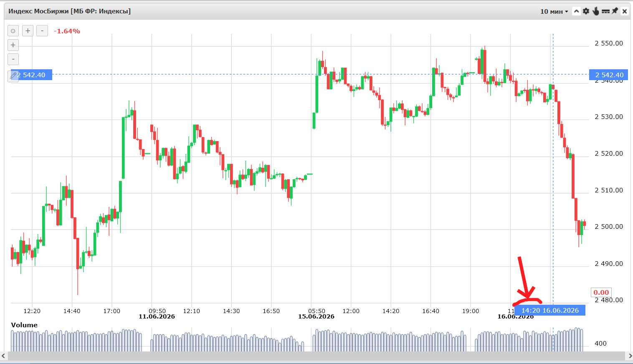Click the horizontal scrollbar track at the bottom
Screen dimensions: 633x364
point(316,356)
